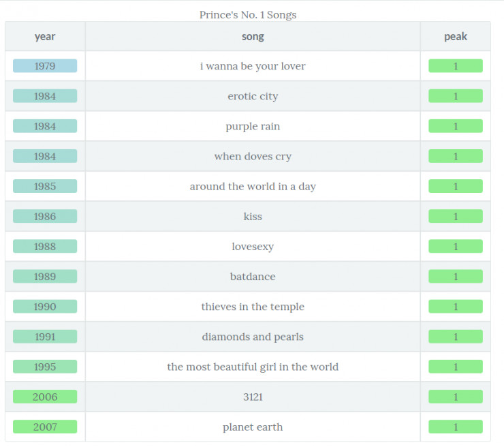Click the 1979 year color cell
Image resolution: width=504 pixels, height=447 pixels.
[45, 66]
